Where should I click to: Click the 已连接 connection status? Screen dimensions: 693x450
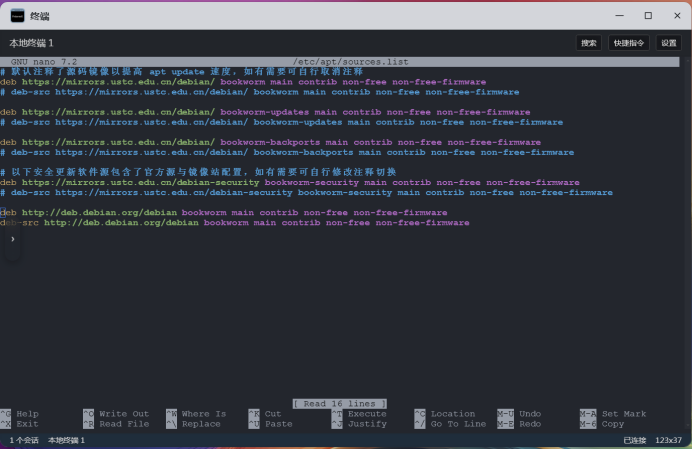(x=634, y=440)
